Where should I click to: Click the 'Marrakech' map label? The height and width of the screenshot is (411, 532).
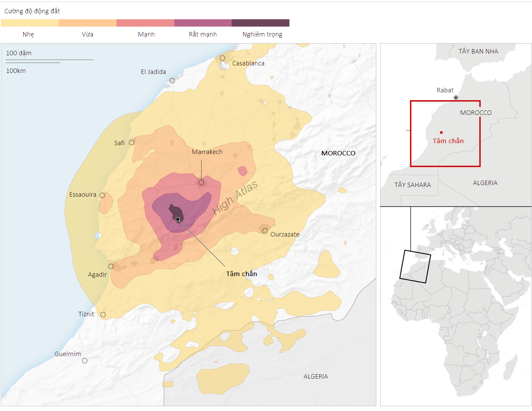coord(207,152)
